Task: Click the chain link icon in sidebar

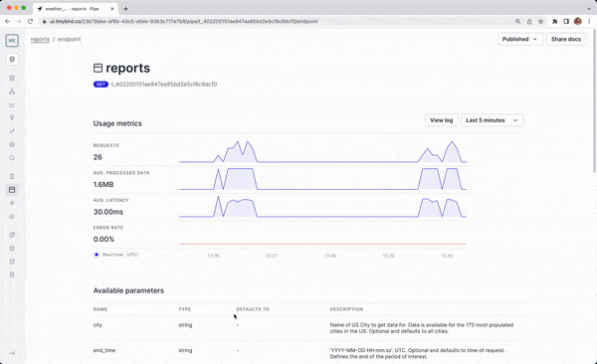Action: click(12, 216)
